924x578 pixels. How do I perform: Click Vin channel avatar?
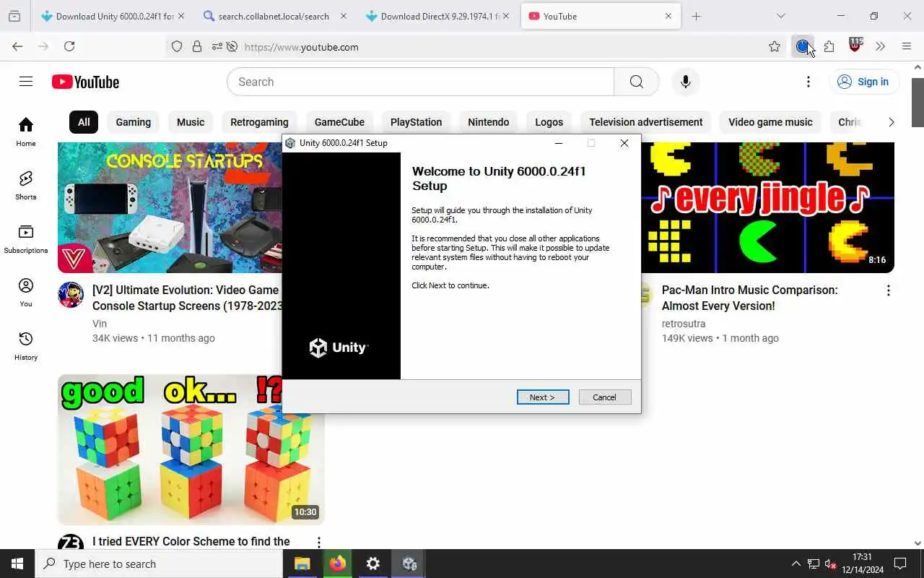click(x=71, y=295)
